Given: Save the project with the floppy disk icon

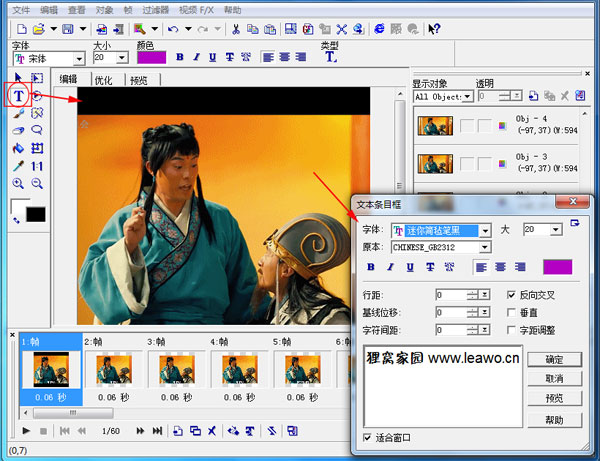Looking at the screenshot, I should tap(68, 29).
